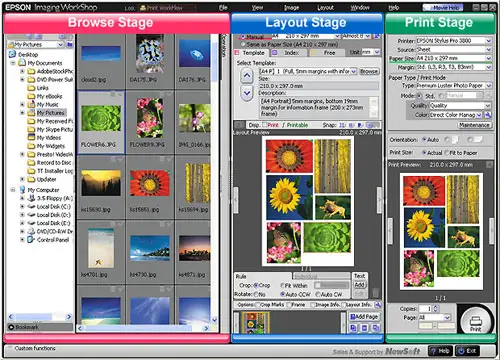Select Local Disk (C:) in tree

(53, 207)
